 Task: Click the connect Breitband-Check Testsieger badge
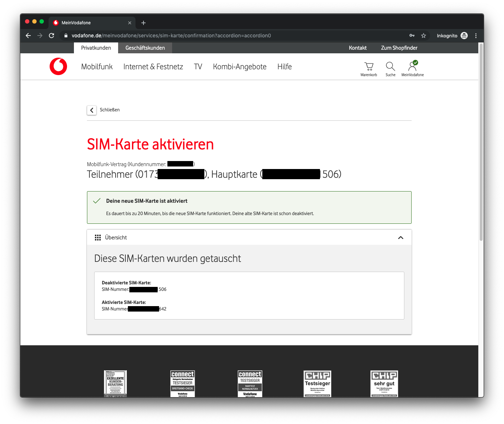[183, 383]
